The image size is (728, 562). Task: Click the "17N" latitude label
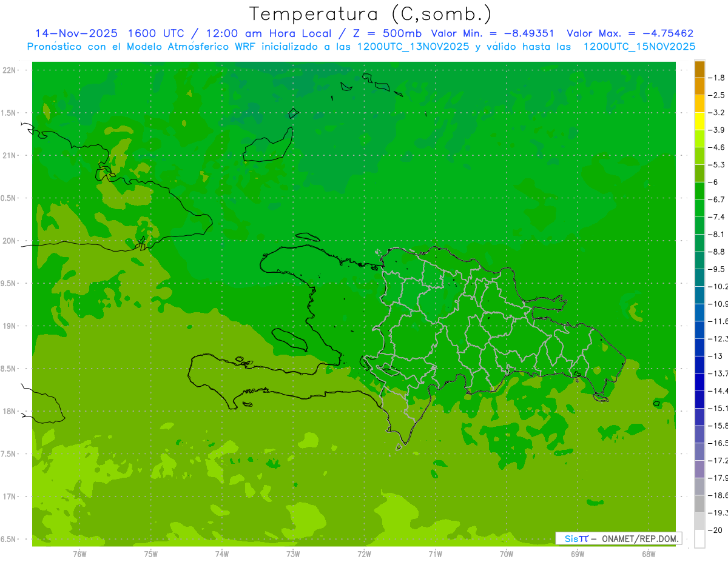(9, 497)
